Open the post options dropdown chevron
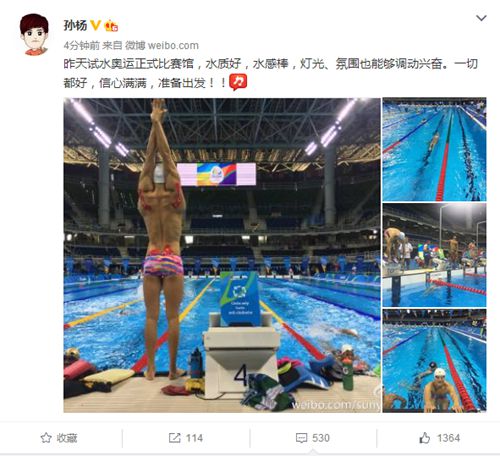The width and height of the screenshot is (500, 456). (x=481, y=18)
